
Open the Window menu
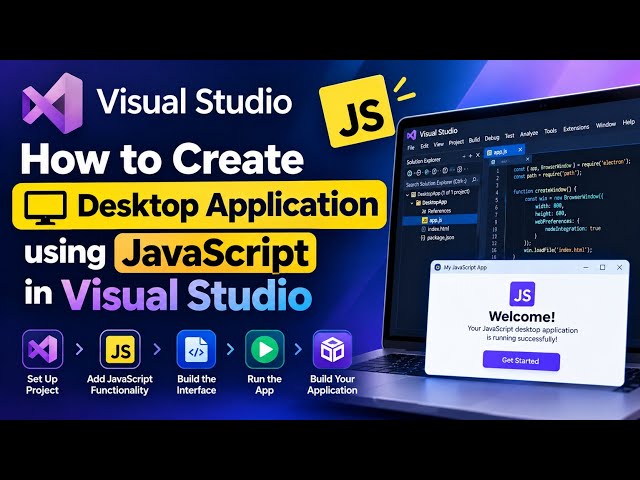click(605, 125)
